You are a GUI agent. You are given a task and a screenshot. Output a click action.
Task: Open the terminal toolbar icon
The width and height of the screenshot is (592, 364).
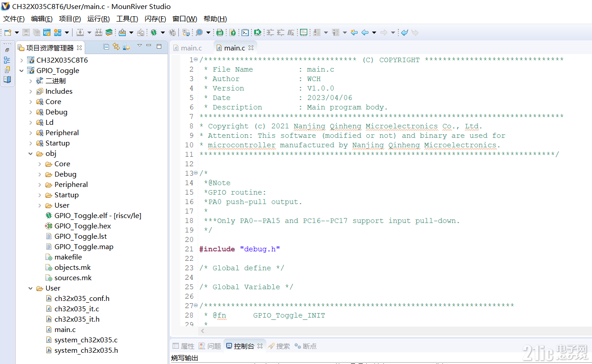(x=245, y=32)
